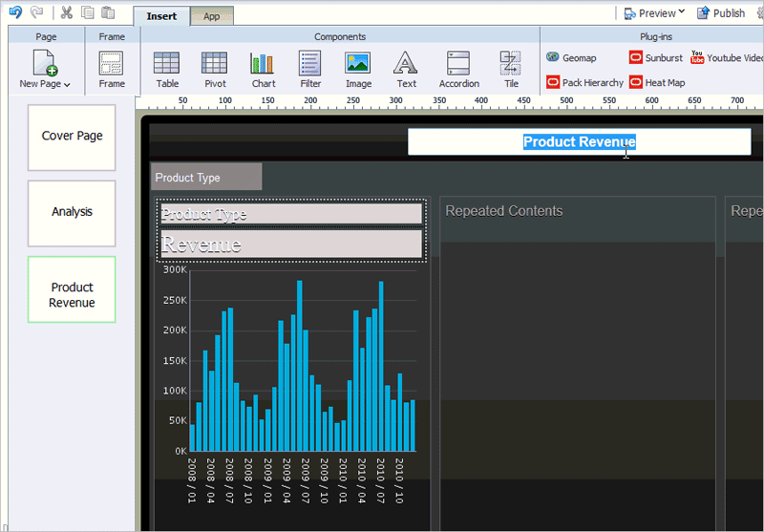Add a Filter component

pos(310,70)
